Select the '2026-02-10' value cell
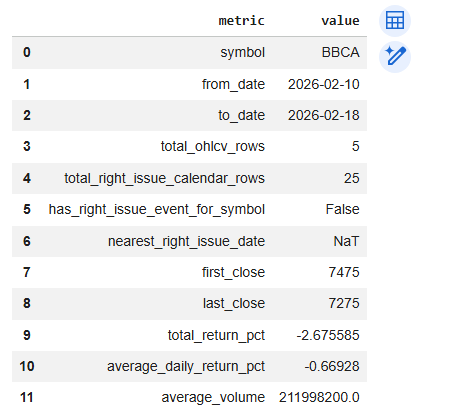This screenshot has width=463, height=415. 324,84
